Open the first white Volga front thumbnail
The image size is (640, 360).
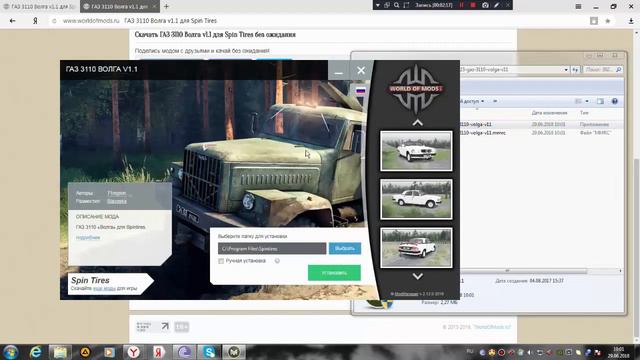pos(416,151)
